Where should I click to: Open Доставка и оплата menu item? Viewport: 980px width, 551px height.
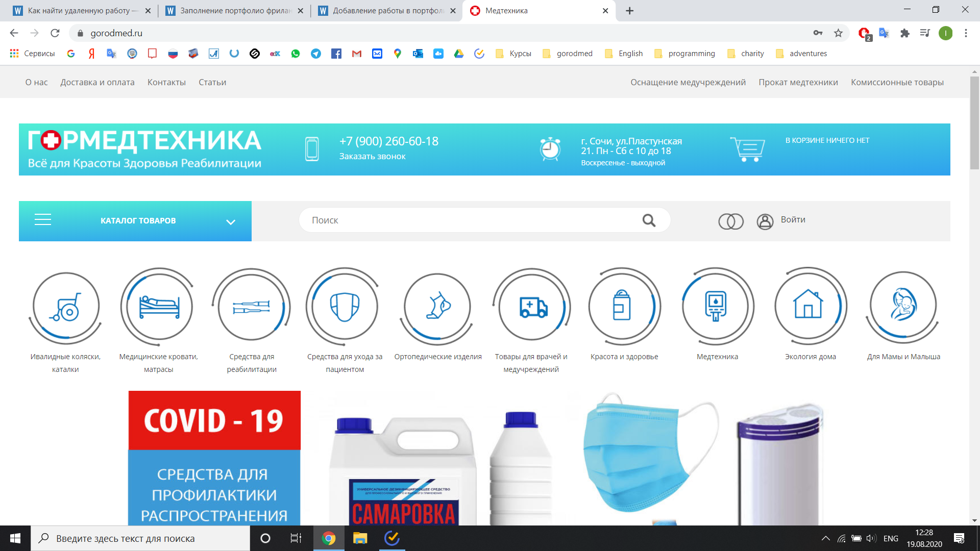97,82
